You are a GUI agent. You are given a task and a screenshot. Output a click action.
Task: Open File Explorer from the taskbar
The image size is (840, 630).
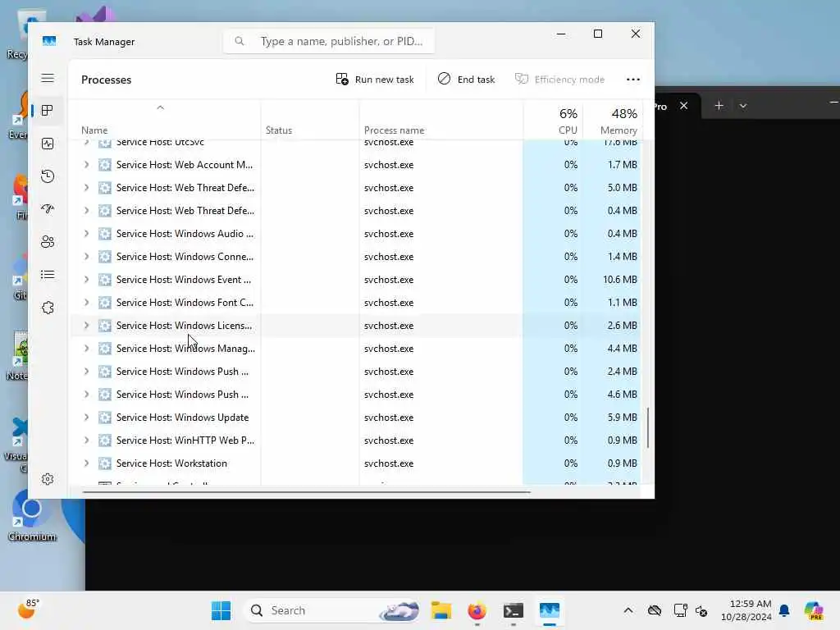point(441,610)
